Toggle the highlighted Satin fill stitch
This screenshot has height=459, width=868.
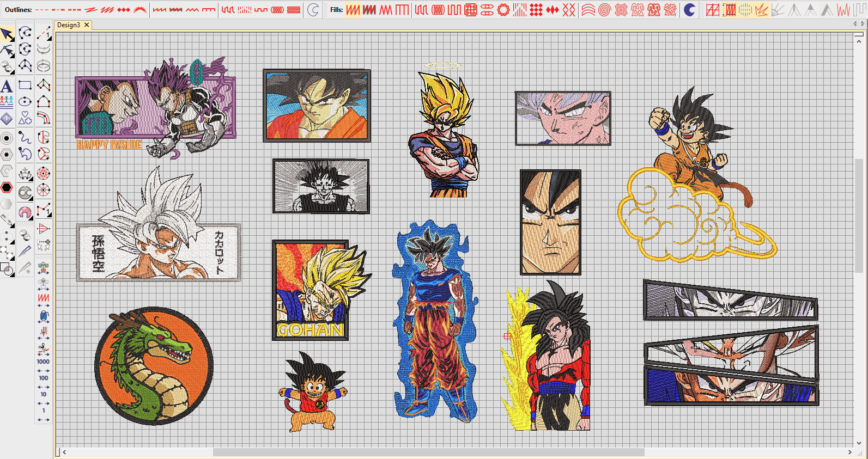(x=353, y=10)
